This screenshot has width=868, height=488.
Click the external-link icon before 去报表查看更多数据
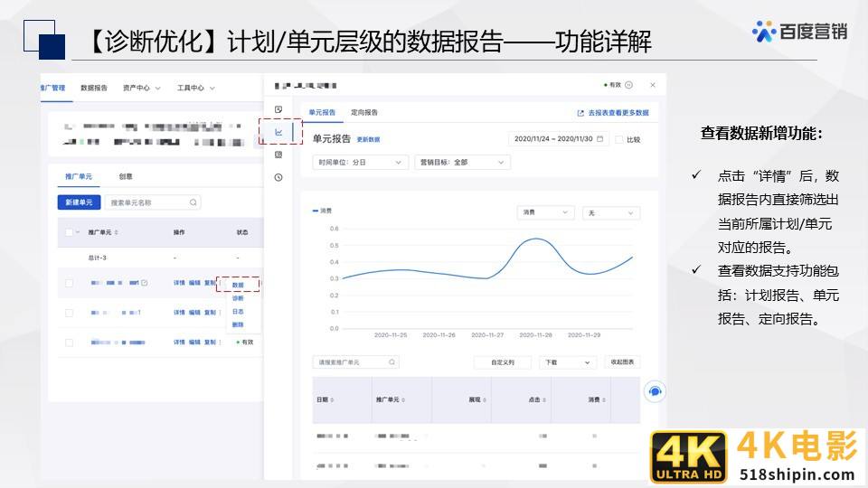point(580,113)
